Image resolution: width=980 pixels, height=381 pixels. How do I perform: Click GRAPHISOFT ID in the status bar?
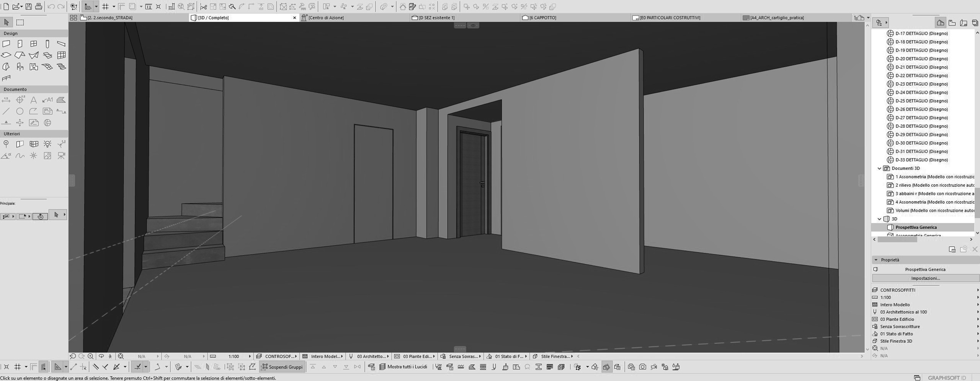[947, 378]
